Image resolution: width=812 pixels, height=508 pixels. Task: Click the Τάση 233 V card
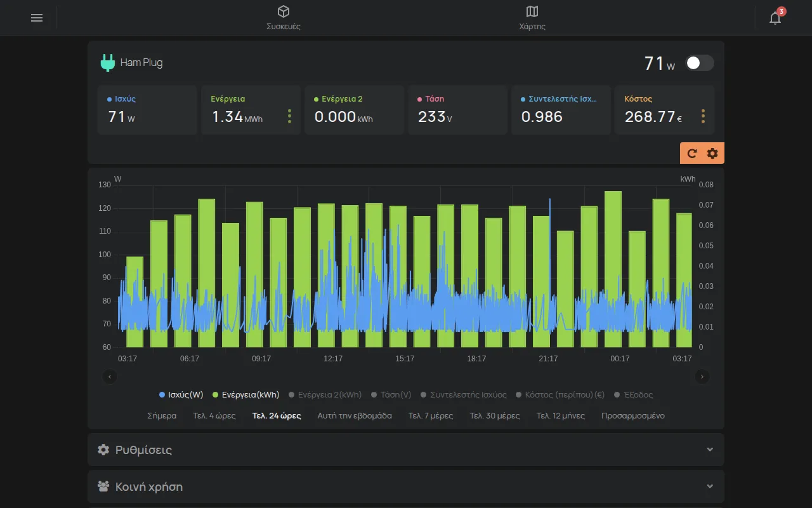click(457, 110)
